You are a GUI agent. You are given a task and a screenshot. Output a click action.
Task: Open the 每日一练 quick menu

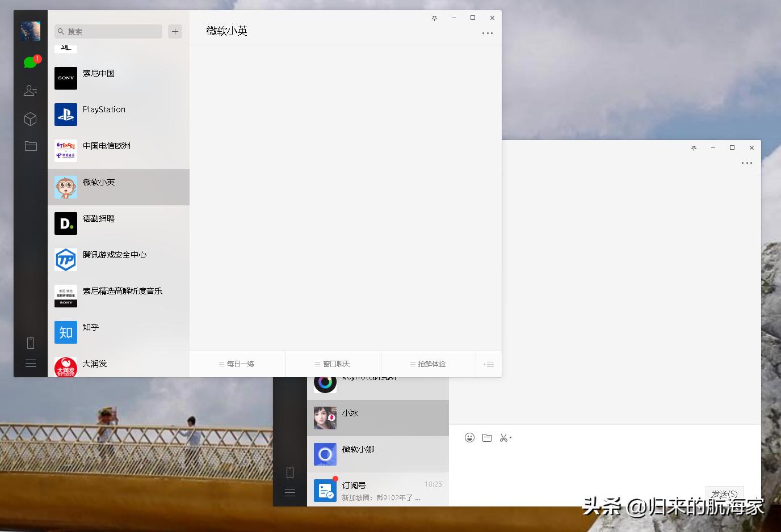click(x=237, y=364)
